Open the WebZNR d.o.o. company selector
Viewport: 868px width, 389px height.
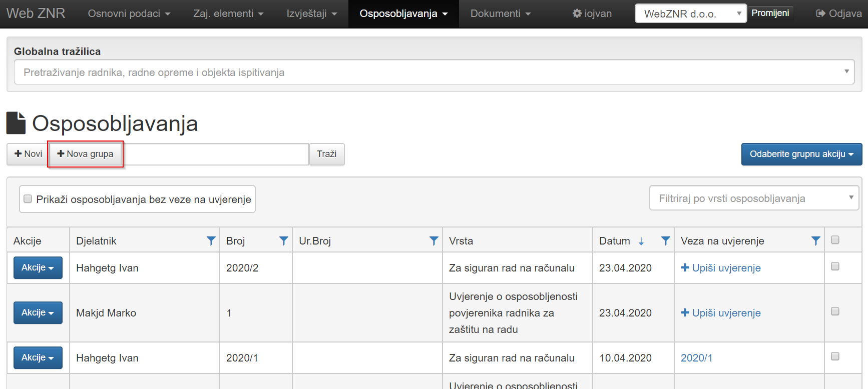point(690,14)
